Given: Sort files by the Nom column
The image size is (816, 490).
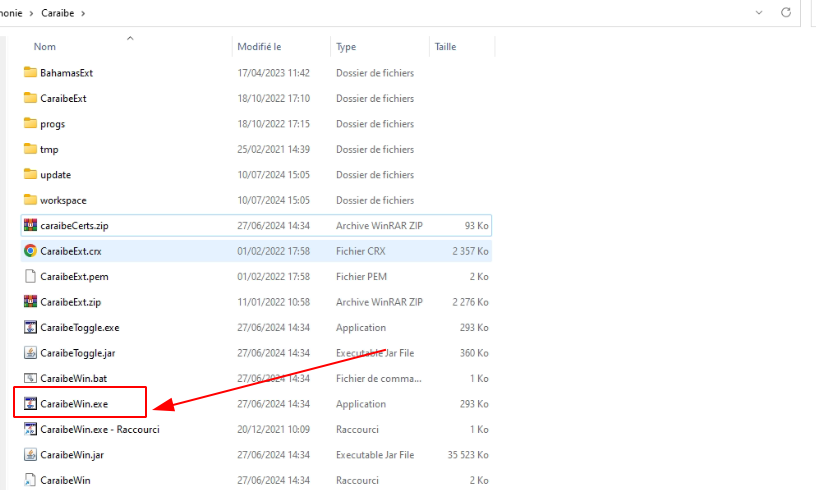Looking at the screenshot, I should click(x=45, y=47).
